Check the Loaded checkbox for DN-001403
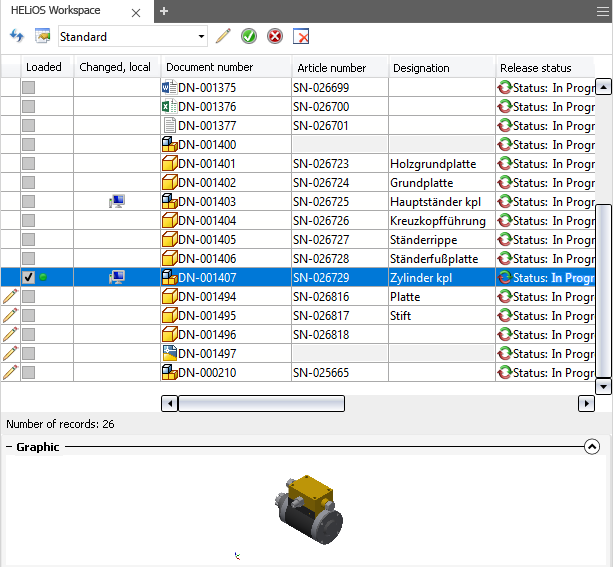613x567 pixels. pyautogui.click(x=29, y=202)
